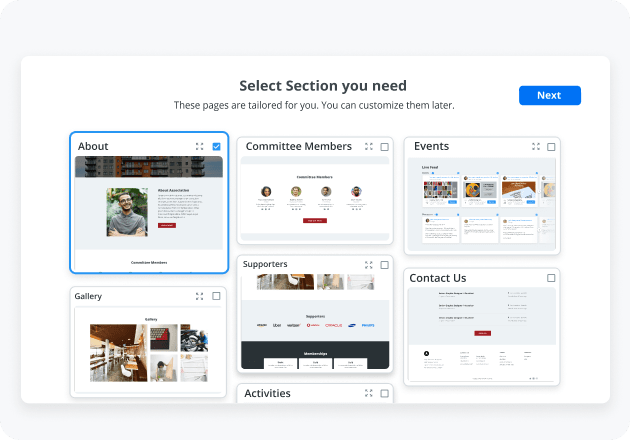Screen dimensions: 630x440
Task: Select the Gallery photos thumbnail
Action: [148, 350]
